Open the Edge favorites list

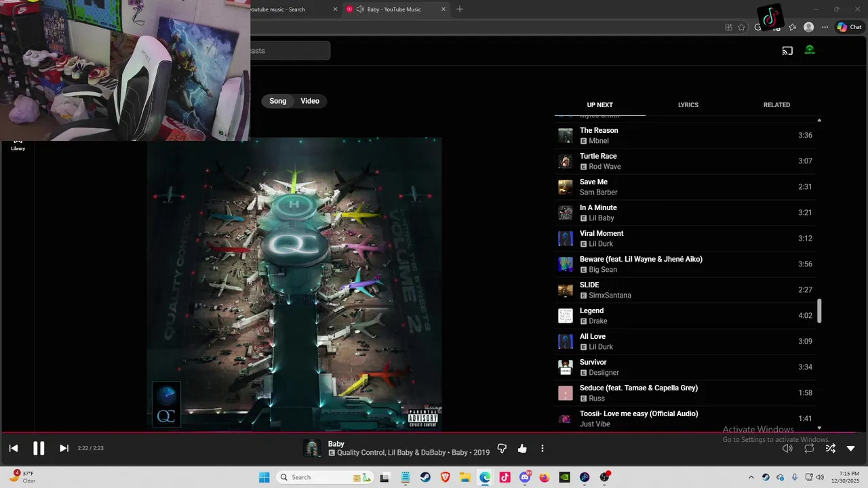click(x=792, y=27)
